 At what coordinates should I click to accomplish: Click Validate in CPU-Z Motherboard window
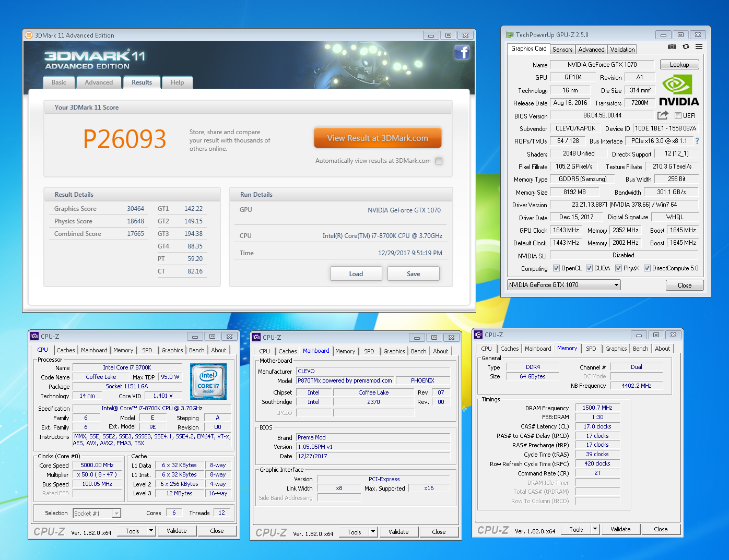[x=398, y=532]
